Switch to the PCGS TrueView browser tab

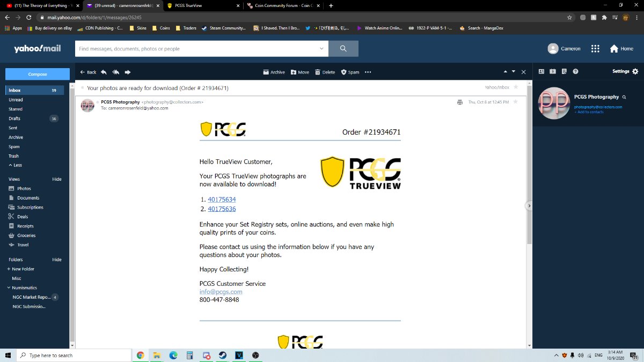pyautogui.click(x=203, y=5)
